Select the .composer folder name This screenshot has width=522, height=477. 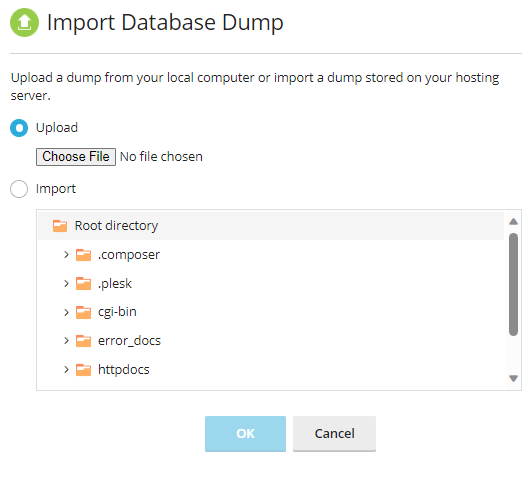click(x=129, y=255)
